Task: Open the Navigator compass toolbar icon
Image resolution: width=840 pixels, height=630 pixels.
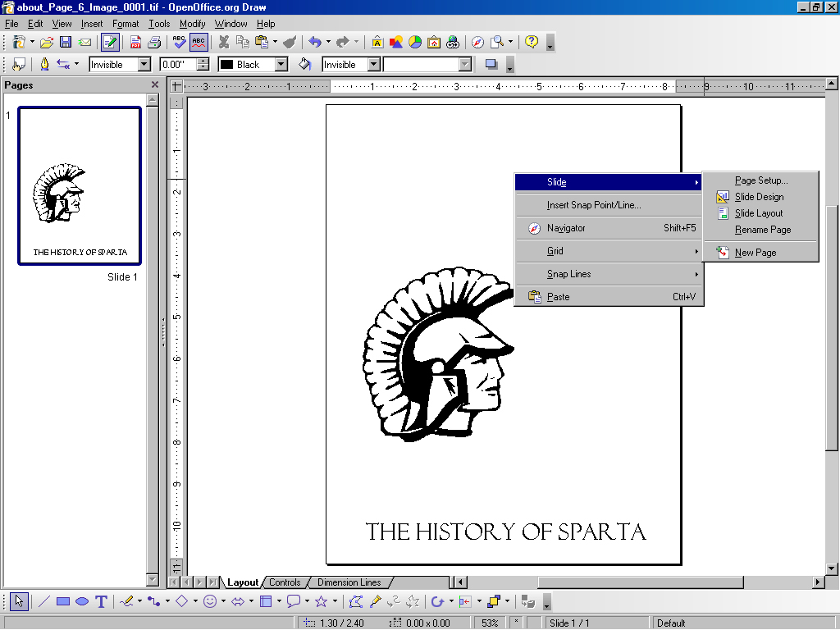Action: pyautogui.click(x=477, y=42)
